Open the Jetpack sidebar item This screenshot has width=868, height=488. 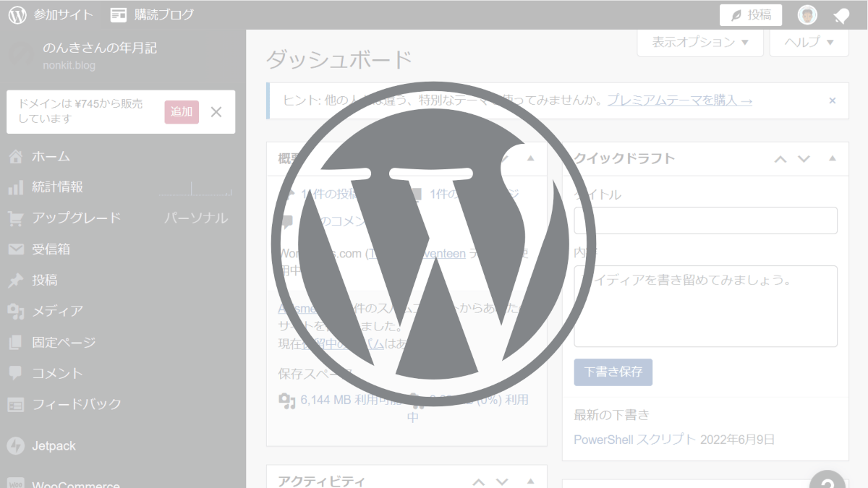tap(54, 446)
